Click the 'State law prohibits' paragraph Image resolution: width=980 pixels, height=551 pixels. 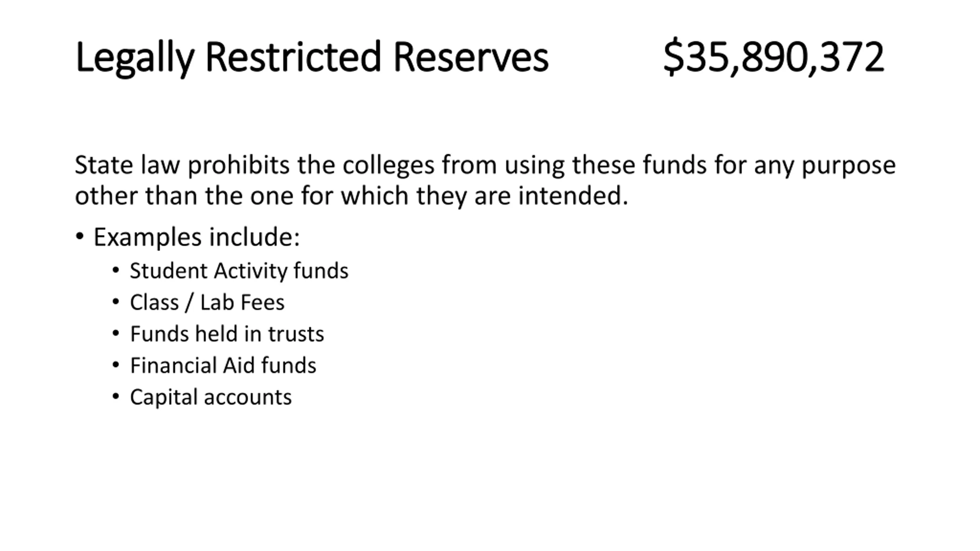click(485, 180)
